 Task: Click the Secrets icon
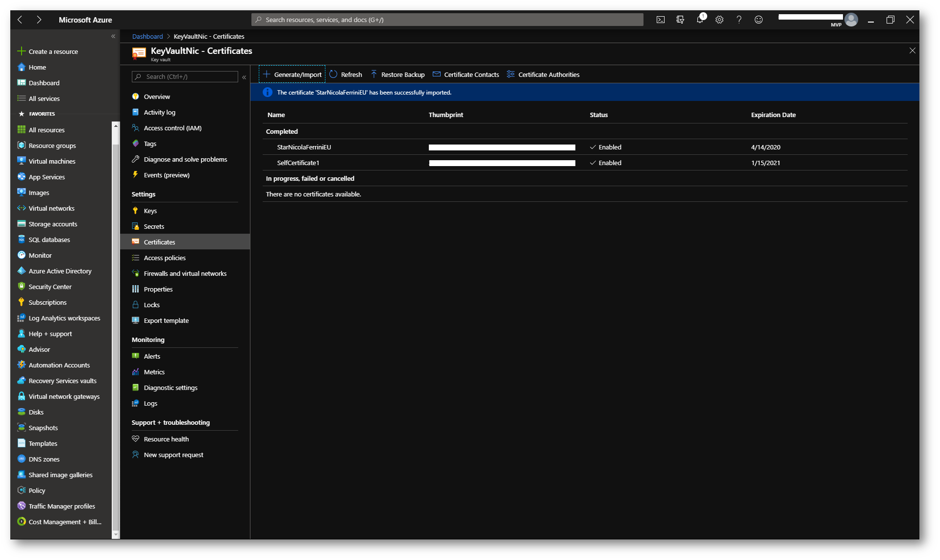click(x=135, y=226)
